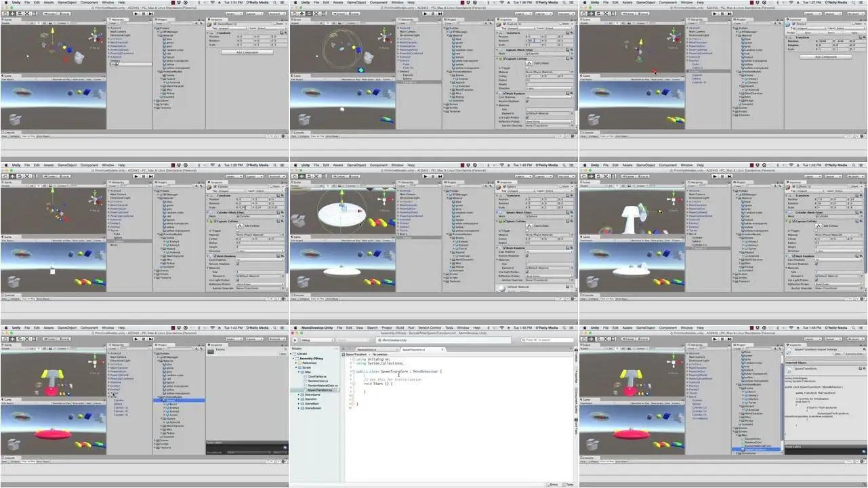Screen dimensions: 868x488
Task: Open the Account dropdown in the 1:34 PM screenshot
Action: 277,14
